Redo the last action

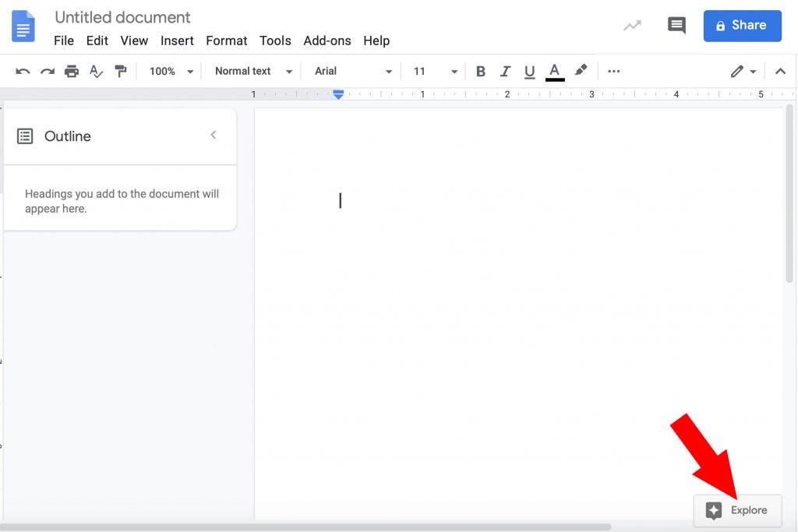pos(48,71)
